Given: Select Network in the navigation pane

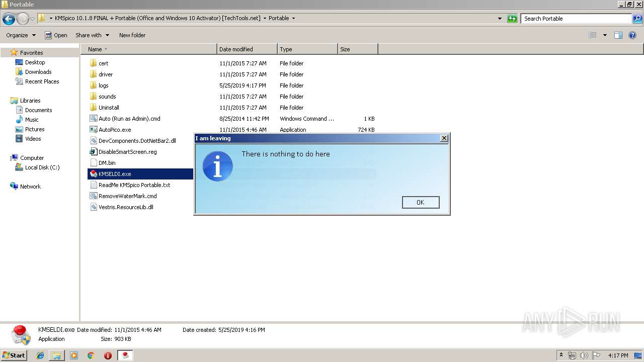Looking at the screenshot, I should (x=30, y=187).
